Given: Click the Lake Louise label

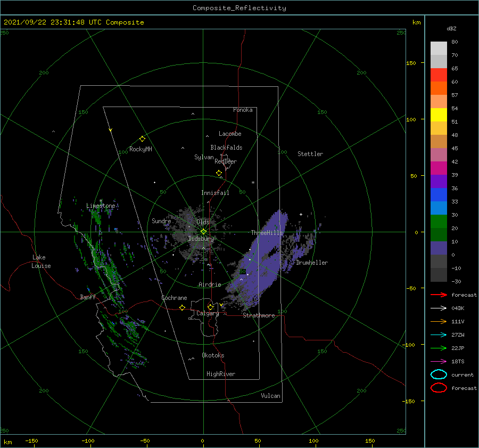Looking at the screenshot, I should [x=41, y=262].
